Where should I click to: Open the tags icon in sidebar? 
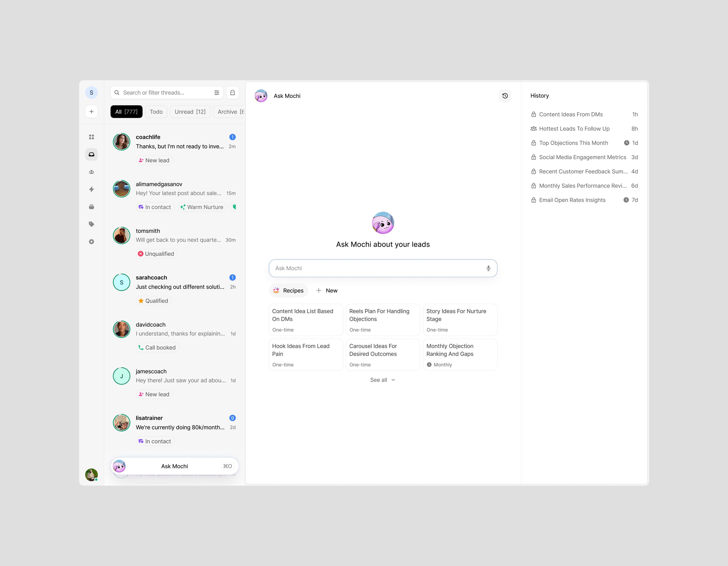[x=91, y=224]
